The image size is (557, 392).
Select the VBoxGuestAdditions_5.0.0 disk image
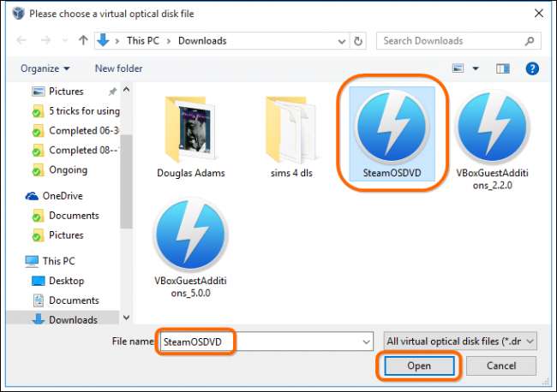point(191,248)
